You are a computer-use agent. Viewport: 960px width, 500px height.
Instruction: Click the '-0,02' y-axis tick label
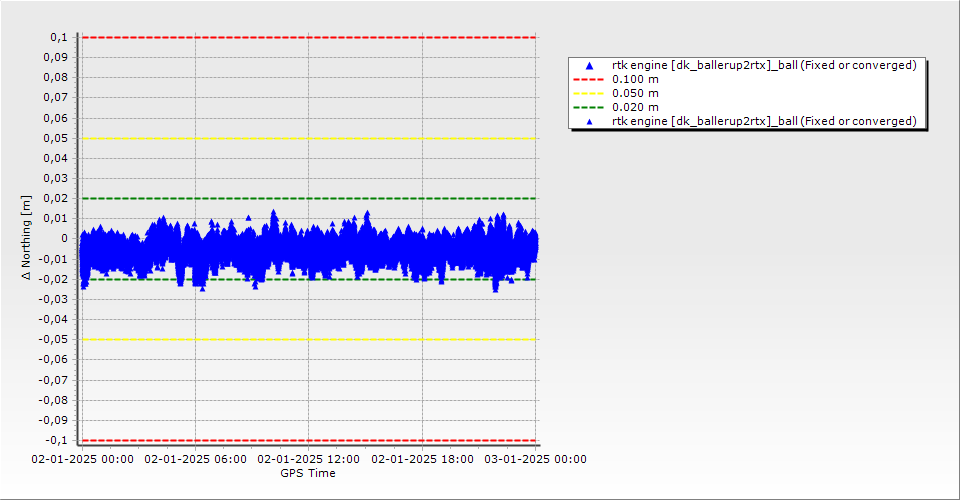(x=53, y=279)
